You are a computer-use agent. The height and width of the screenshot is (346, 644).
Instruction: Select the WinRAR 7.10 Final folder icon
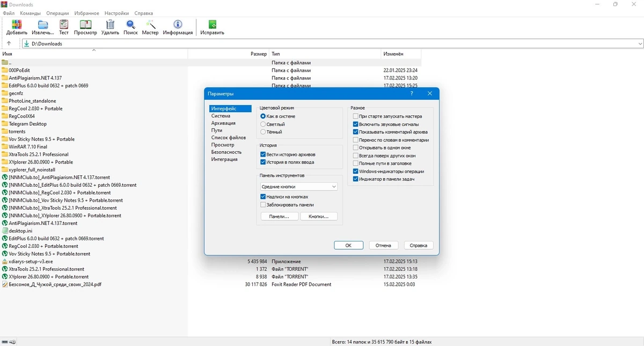click(5, 146)
